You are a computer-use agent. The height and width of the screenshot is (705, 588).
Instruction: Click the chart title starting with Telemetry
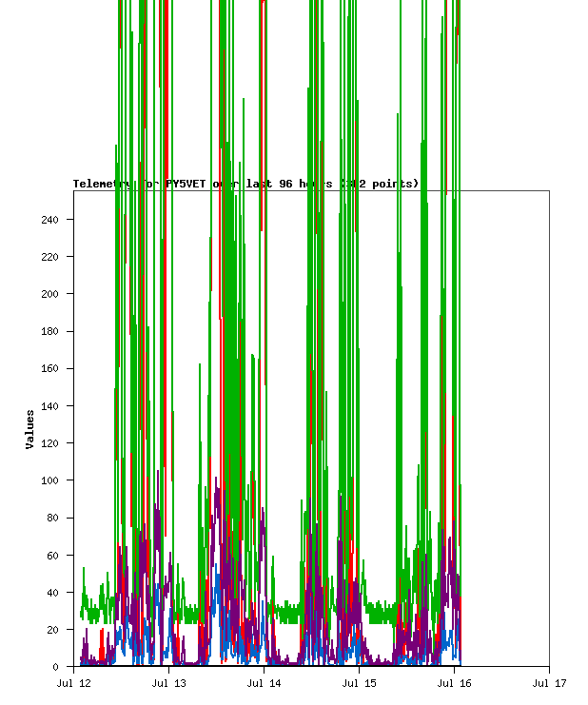(x=245, y=184)
